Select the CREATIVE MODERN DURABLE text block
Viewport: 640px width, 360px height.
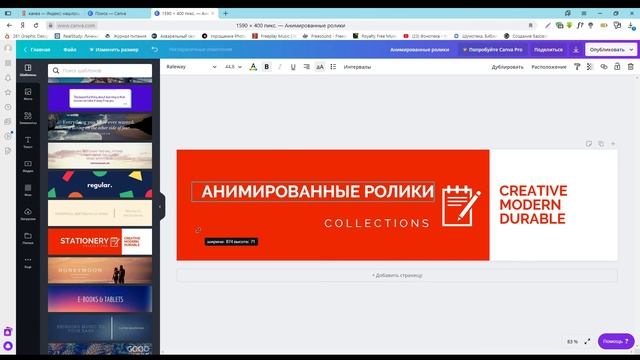click(533, 205)
